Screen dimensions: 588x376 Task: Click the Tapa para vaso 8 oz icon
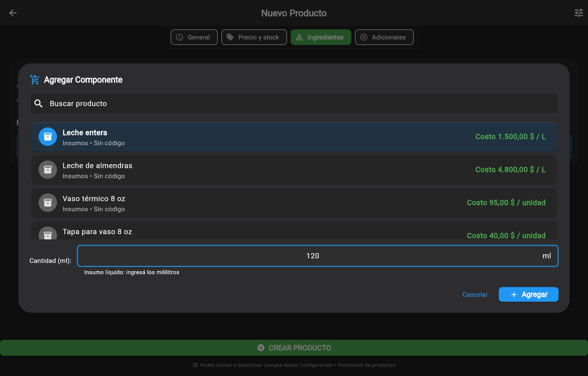48,233
